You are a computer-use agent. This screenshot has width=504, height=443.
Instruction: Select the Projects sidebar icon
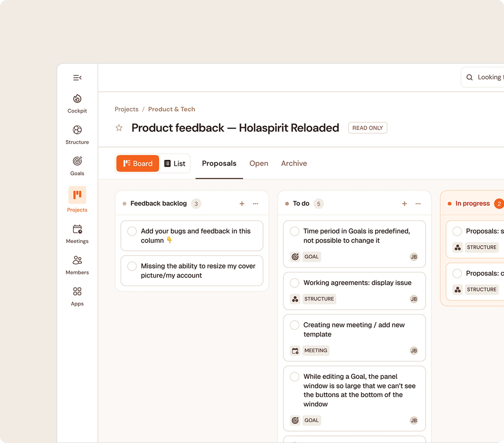pyautogui.click(x=77, y=195)
